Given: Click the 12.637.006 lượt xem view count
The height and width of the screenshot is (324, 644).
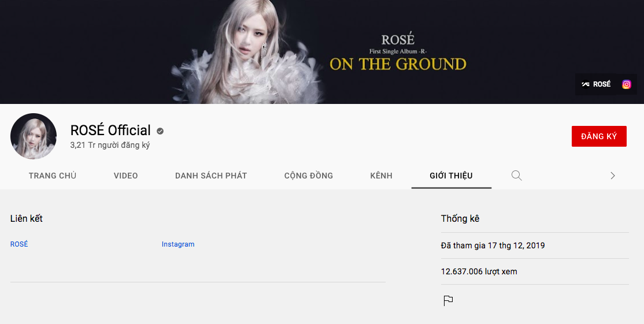Looking at the screenshot, I should click(x=479, y=271).
